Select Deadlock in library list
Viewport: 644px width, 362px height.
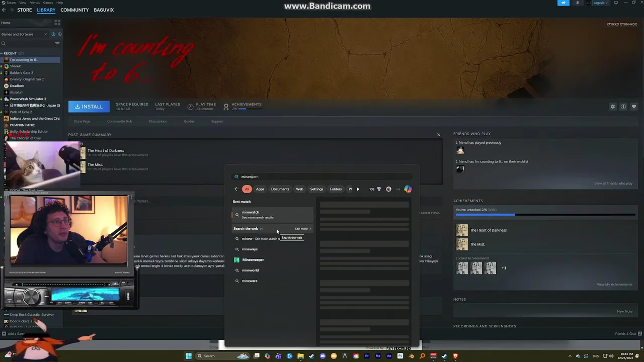[17, 86]
